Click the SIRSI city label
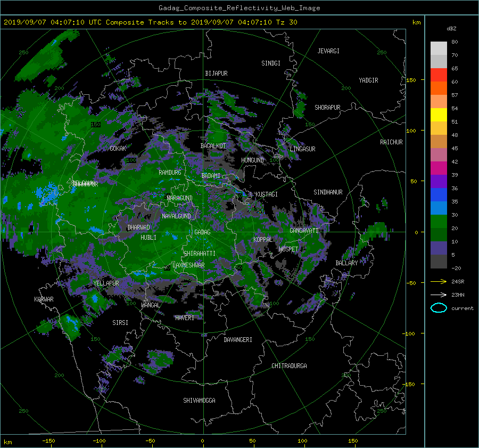This screenshot has width=479, height=448. pos(120,323)
